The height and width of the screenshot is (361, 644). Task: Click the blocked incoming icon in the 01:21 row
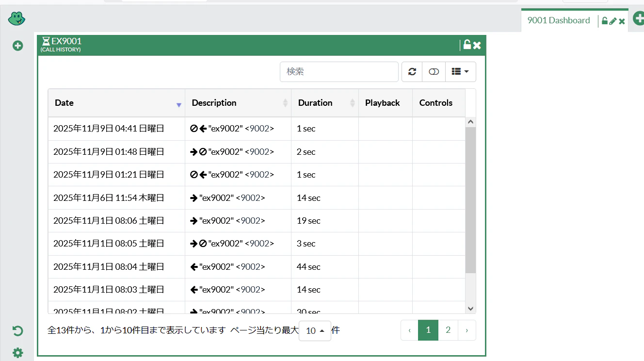pyautogui.click(x=198, y=175)
